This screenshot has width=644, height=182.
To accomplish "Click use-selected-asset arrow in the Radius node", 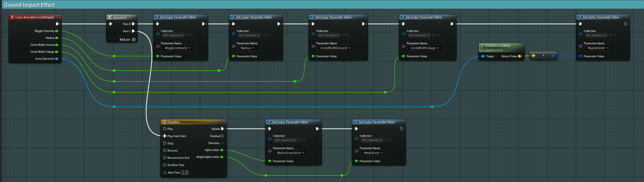I will (264, 35).
